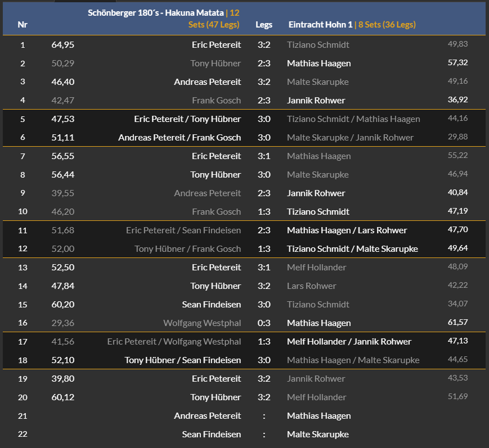This screenshot has height=448, width=489.
Task: Click Frank Gosch in match 10
Action: click(216, 212)
